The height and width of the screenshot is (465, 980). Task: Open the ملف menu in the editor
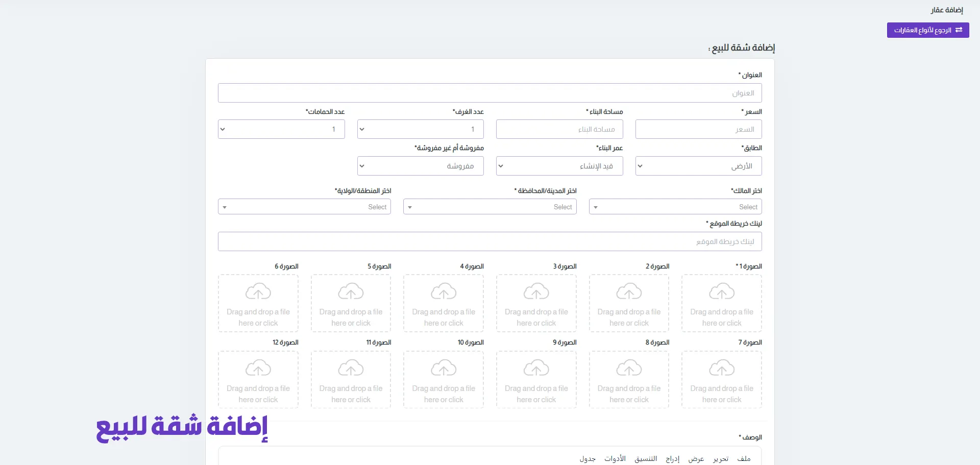pyautogui.click(x=744, y=459)
